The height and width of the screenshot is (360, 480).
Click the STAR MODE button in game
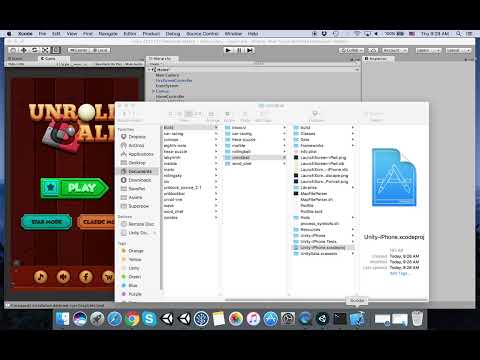pyautogui.click(x=46, y=222)
